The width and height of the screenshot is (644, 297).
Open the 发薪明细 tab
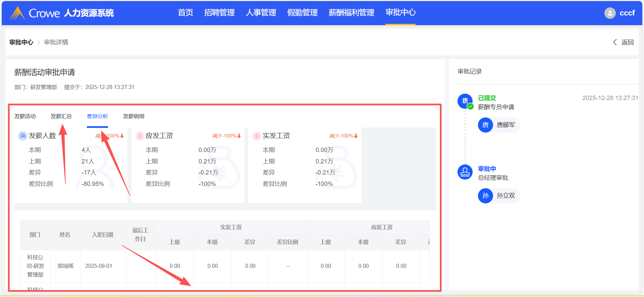[x=134, y=116]
